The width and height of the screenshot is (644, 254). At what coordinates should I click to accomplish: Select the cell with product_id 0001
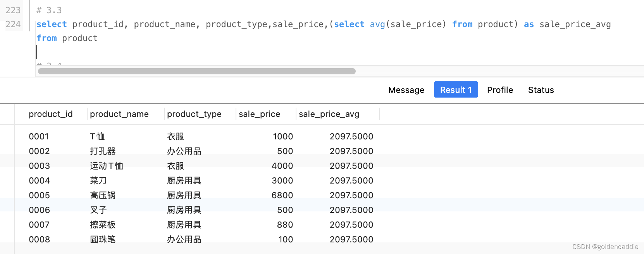click(39, 137)
